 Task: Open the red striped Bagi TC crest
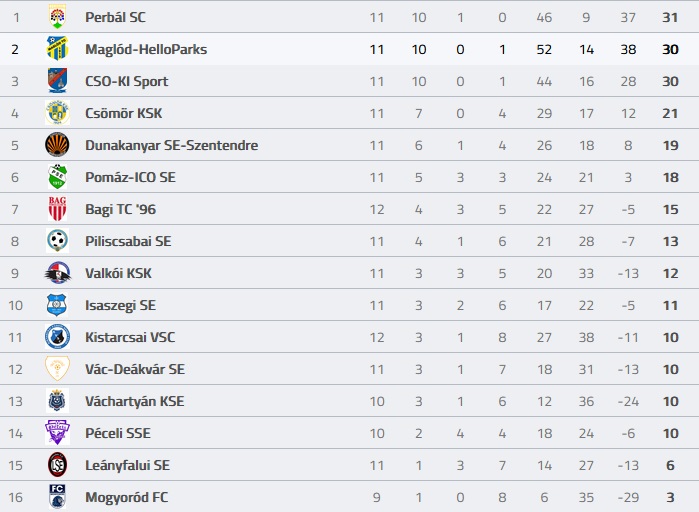pos(57,209)
